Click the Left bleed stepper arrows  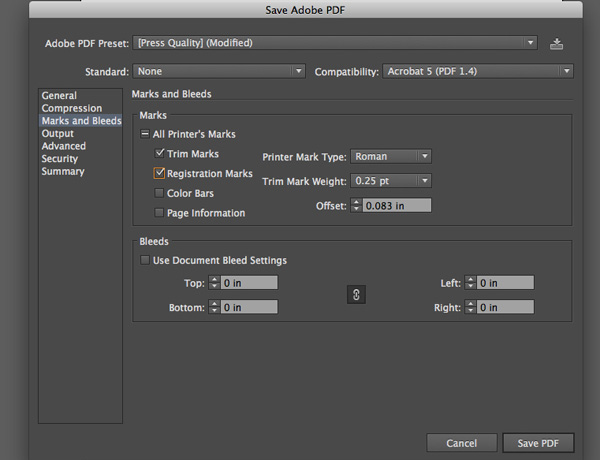471,283
